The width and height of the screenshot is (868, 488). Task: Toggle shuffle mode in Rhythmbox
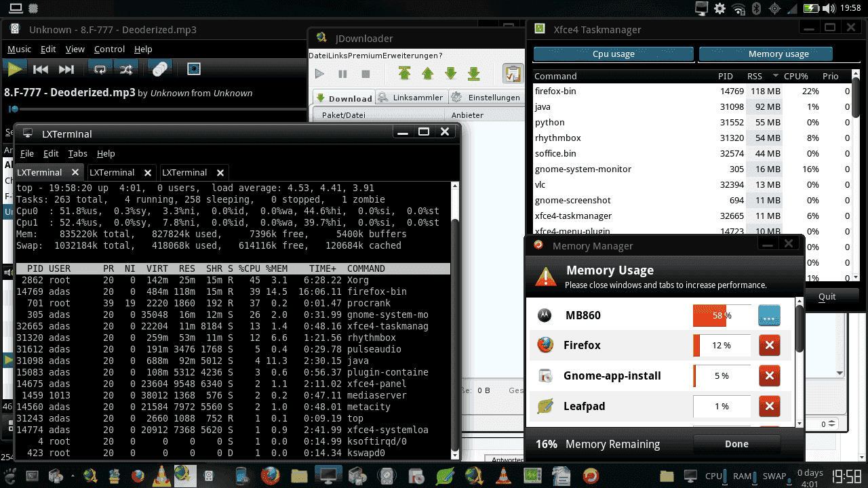coord(126,68)
